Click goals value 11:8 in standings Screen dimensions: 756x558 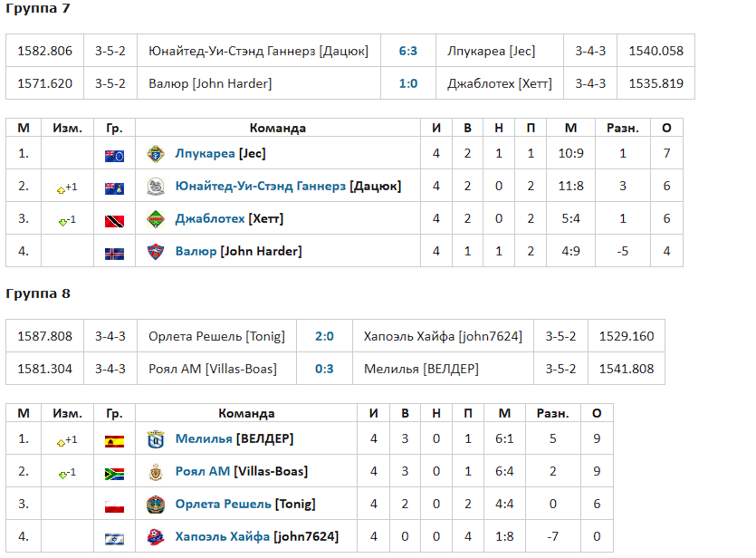coord(571,187)
